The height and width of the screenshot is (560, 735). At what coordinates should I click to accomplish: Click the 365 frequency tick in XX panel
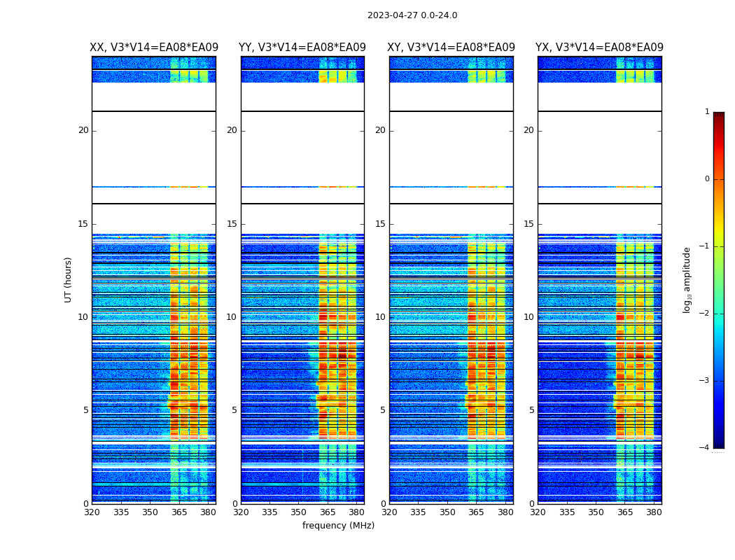click(x=179, y=512)
